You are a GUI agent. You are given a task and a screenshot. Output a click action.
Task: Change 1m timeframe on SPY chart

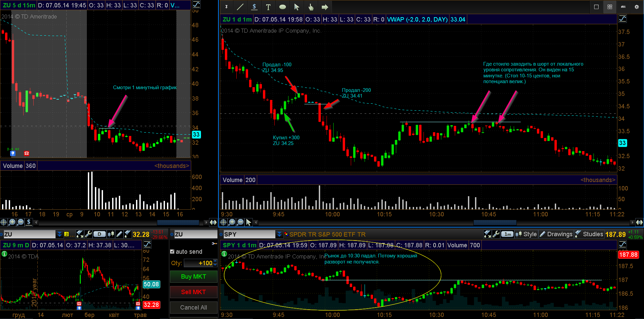[x=507, y=234]
